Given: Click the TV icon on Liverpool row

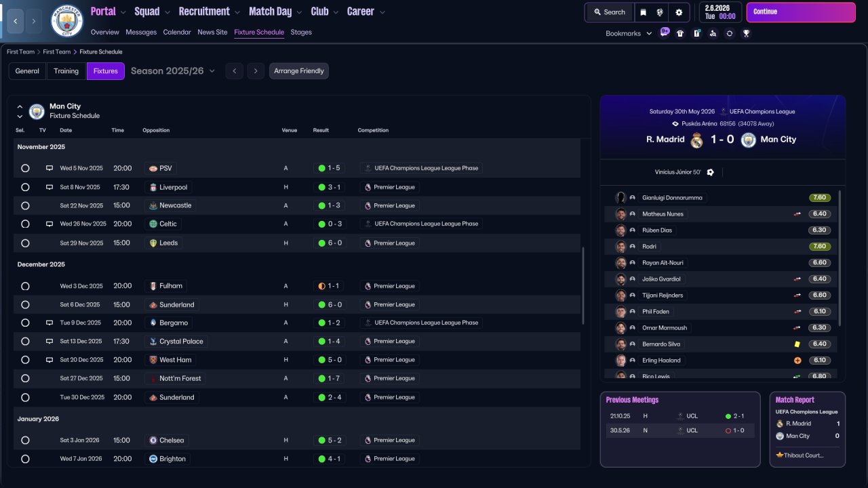Looking at the screenshot, I should (x=49, y=187).
